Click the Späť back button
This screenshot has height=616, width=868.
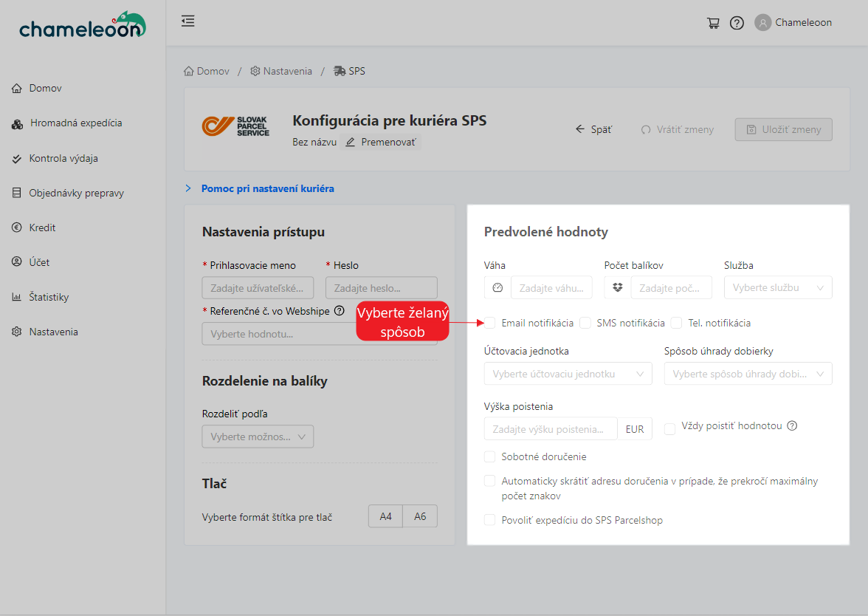[594, 129]
